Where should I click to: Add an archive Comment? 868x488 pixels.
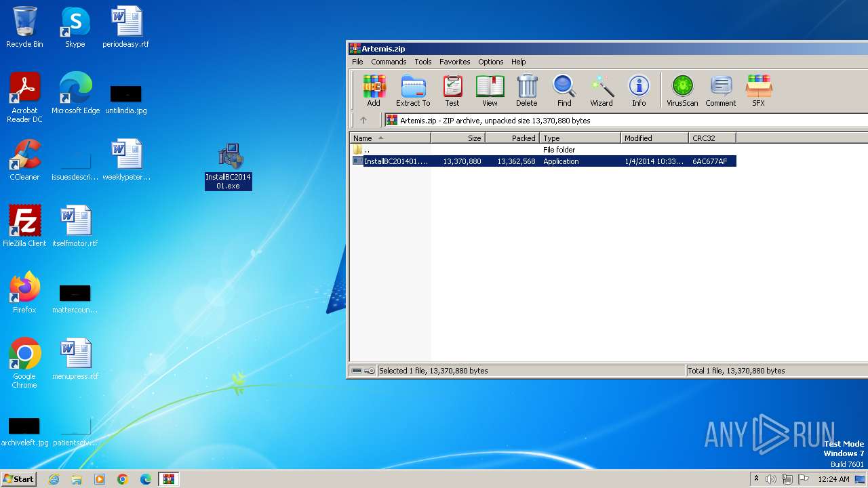[x=720, y=91]
